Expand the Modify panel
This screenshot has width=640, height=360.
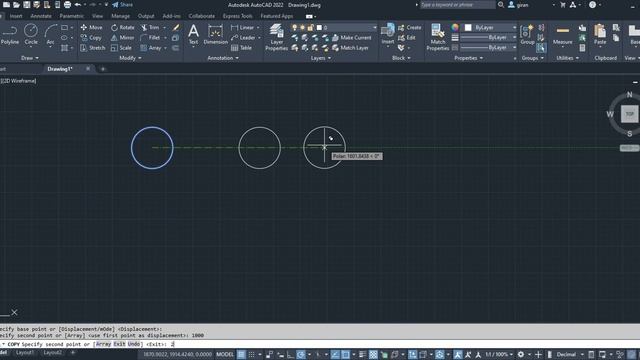pos(130,58)
